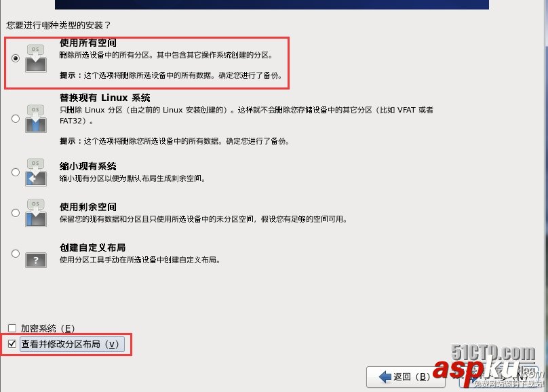Image resolution: width=548 pixels, height=392 pixels.
Task: Select the 使用所有空间 radio button
Action: coord(16,58)
